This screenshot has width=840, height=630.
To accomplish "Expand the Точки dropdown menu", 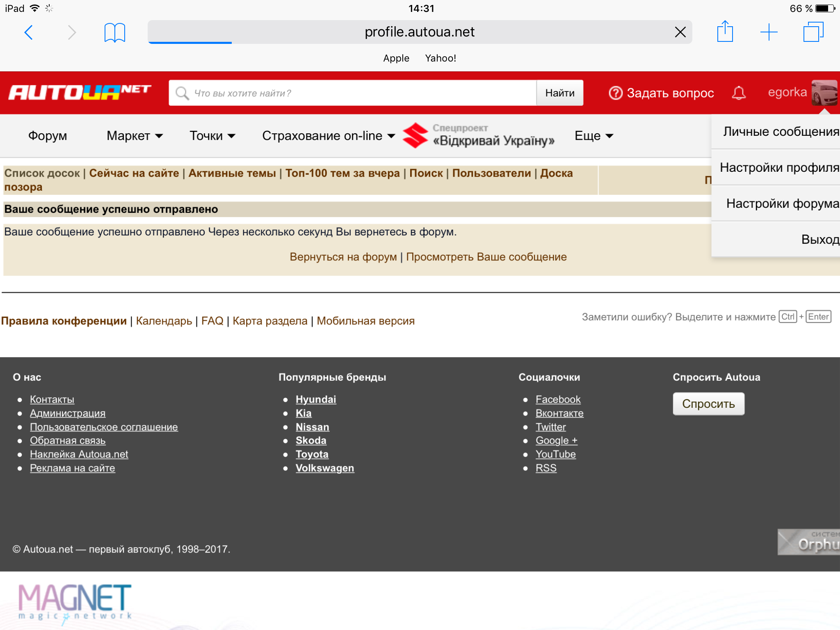I will 212,136.
